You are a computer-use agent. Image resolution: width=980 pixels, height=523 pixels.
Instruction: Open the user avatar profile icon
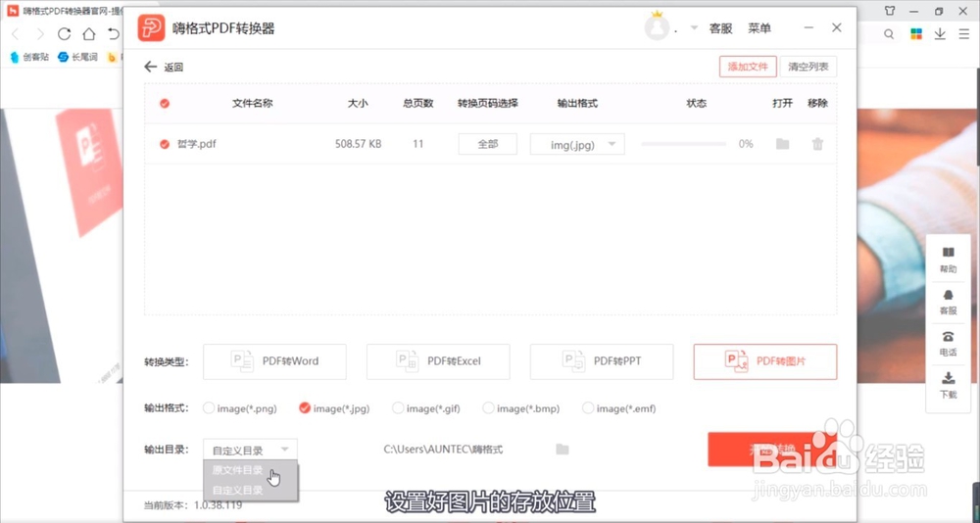[x=657, y=28]
